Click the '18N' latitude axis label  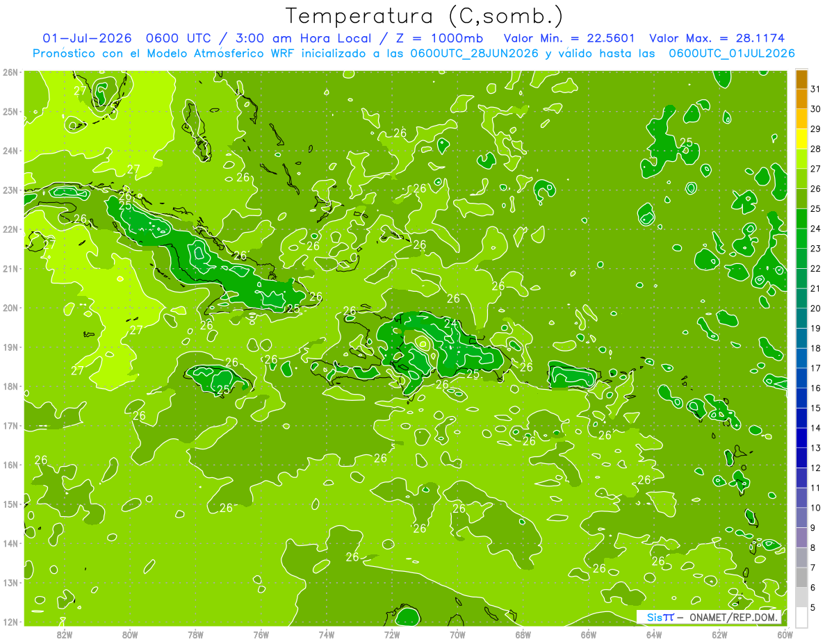coord(10,386)
